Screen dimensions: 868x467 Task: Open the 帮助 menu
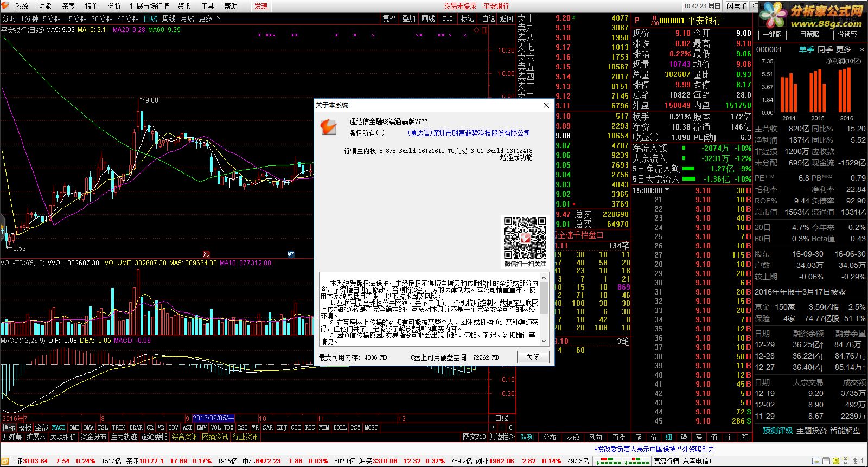231,6
